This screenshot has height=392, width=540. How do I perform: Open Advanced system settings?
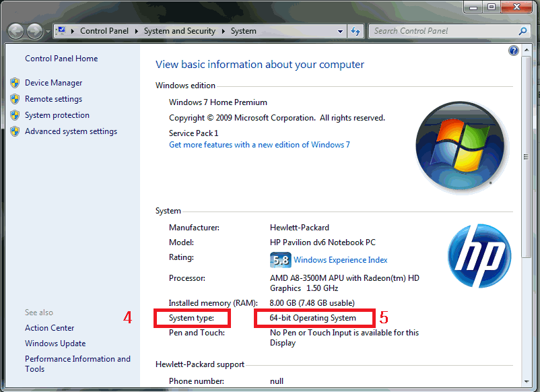71,131
